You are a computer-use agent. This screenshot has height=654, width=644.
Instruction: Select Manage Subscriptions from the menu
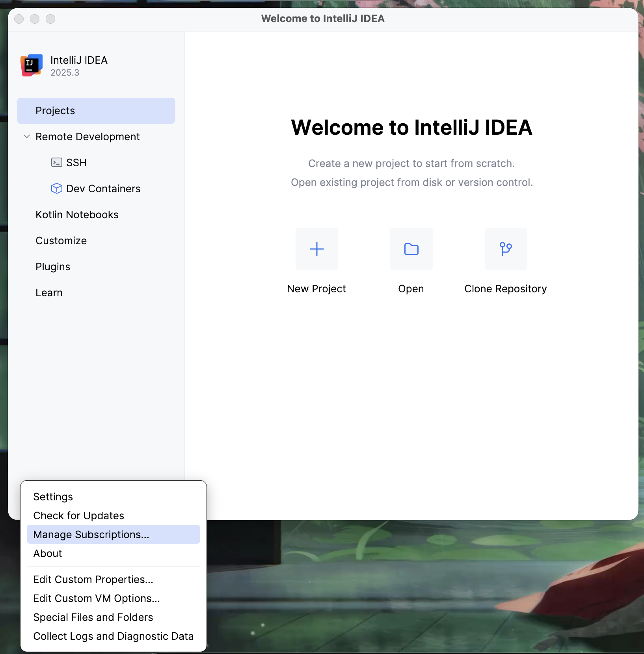click(x=91, y=535)
